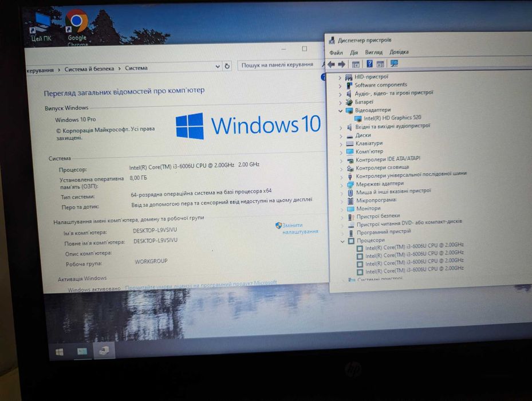The width and height of the screenshot is (532, 401).
Task: Collapse the Відеоадаптери node
Action: pyautogui.click(x=340, y=111)
